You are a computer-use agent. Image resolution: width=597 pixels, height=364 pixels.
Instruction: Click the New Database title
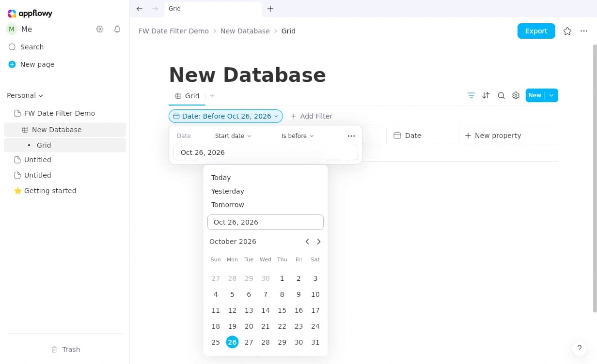pos(247,75)
